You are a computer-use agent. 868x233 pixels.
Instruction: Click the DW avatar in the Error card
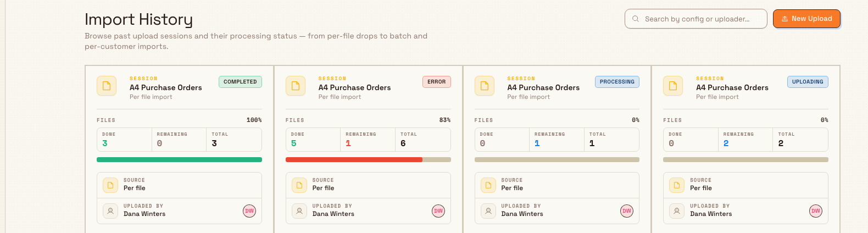(438, 211)
